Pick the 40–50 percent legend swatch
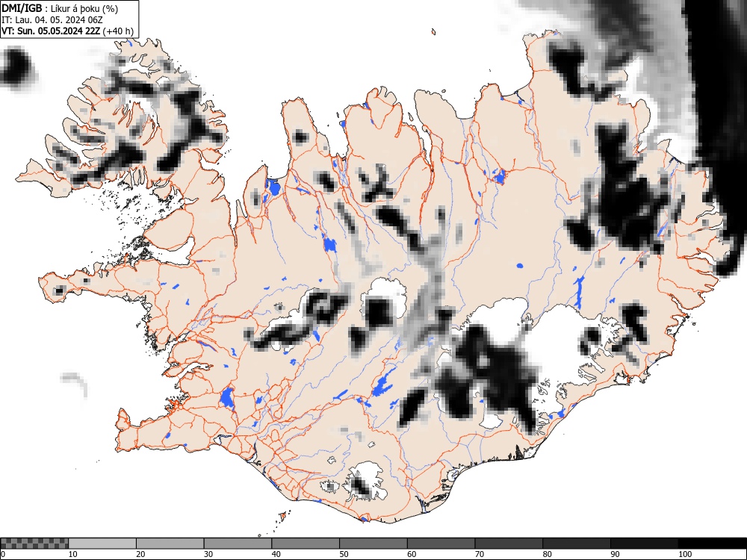The image size is (747, 560). [x=306, y=544]
